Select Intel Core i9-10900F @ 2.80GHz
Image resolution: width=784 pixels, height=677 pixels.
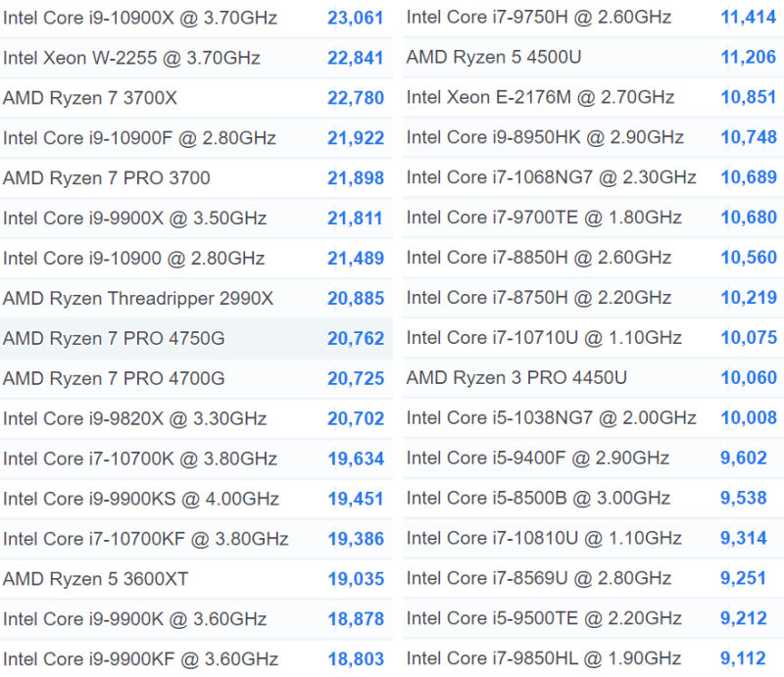[x=139, y=138]
